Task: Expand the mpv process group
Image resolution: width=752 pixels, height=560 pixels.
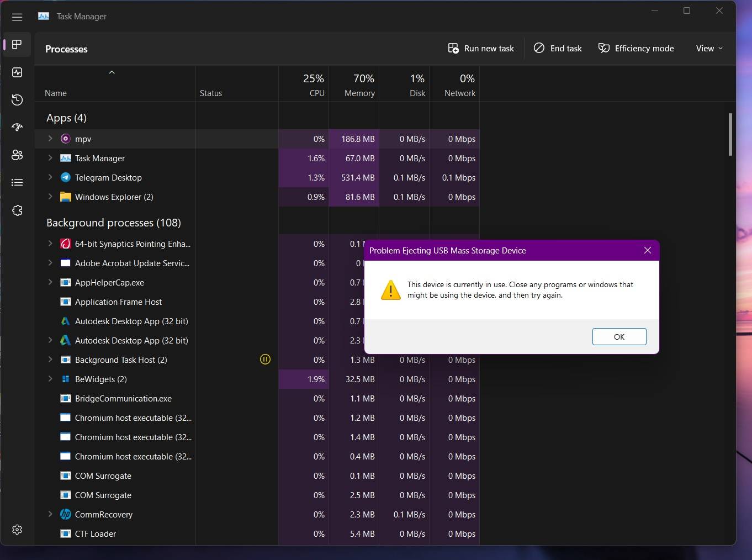Action: point(49,139)
